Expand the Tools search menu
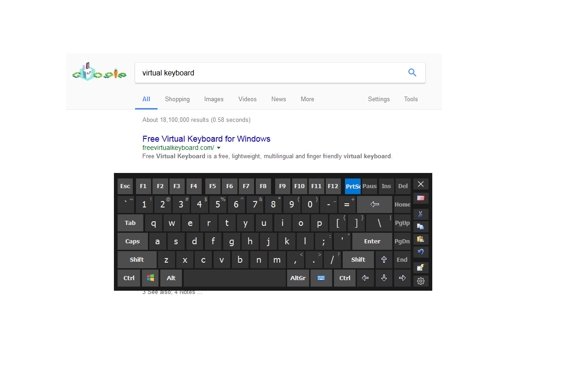The width and height of the screenshot is (588, 368). 411,99
